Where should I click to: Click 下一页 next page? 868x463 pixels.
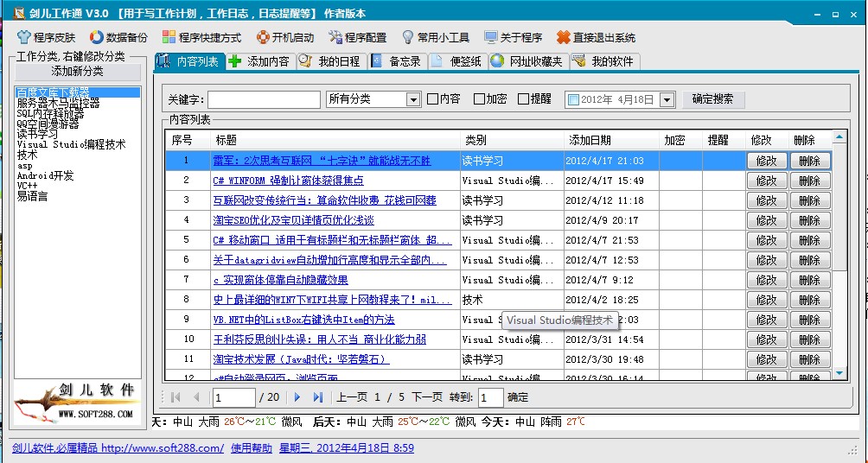[427, 397]
